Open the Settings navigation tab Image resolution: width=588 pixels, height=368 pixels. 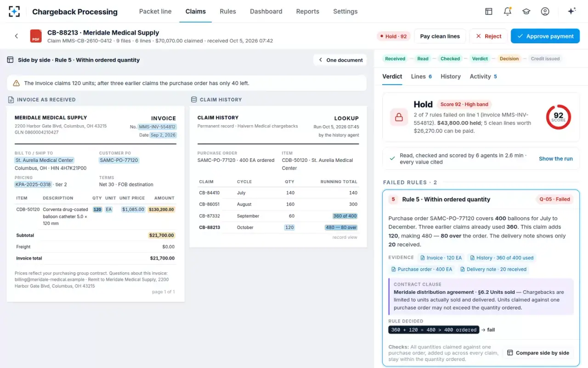[345, 11]
